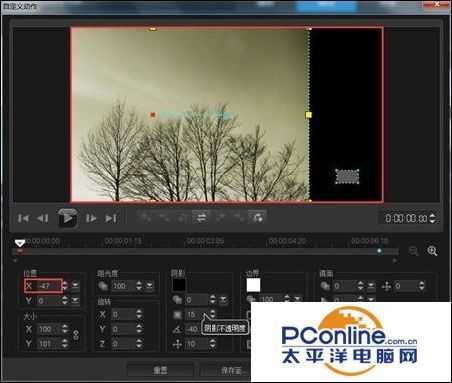Click the Rotation X stepper arrows
The height and width of the screenshot is (383, 452).
139,315
